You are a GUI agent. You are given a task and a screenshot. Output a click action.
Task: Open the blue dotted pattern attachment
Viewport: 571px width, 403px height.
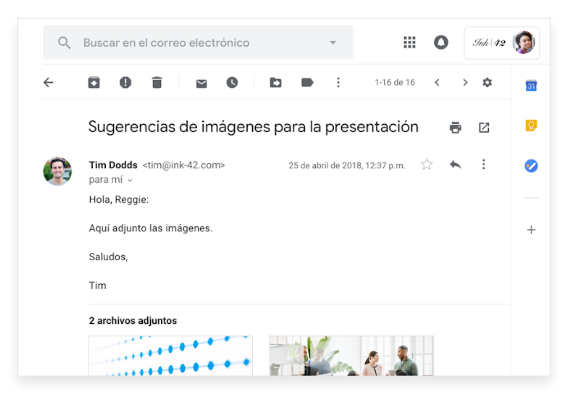point(170,356)
